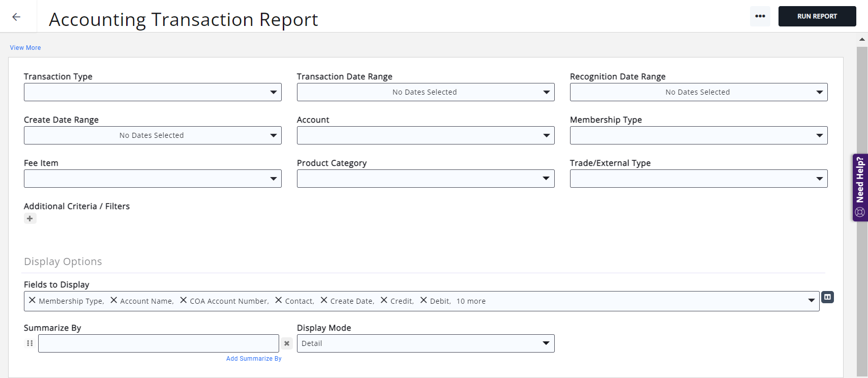Click the Add Summarize By link
The image size is (868, 378).
point(254,359)
